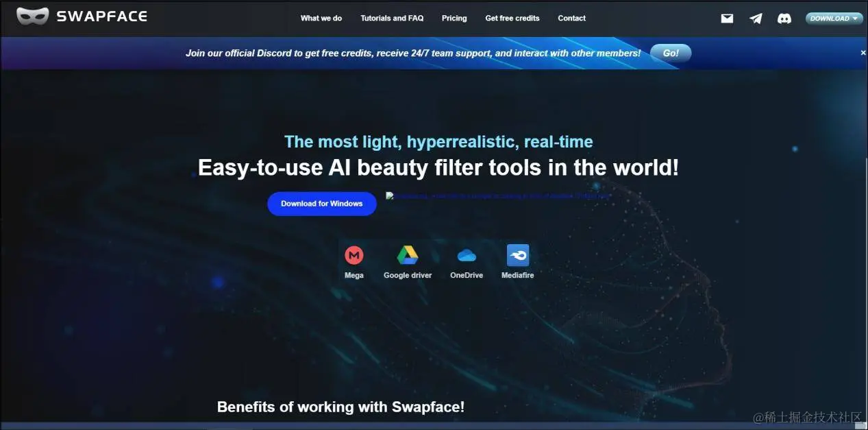868x430 pixels.
Task: Download via the Mediafire icon
Action: [518, 256]
